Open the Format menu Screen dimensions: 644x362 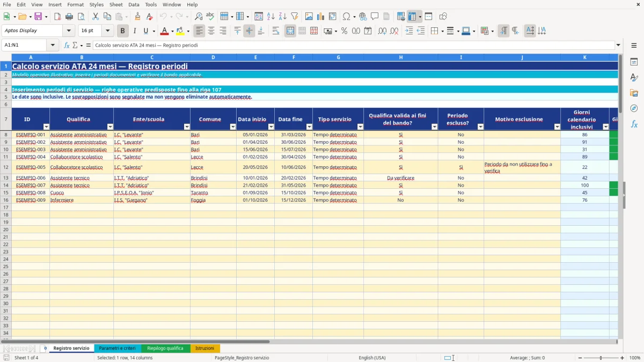coord(75,4)
